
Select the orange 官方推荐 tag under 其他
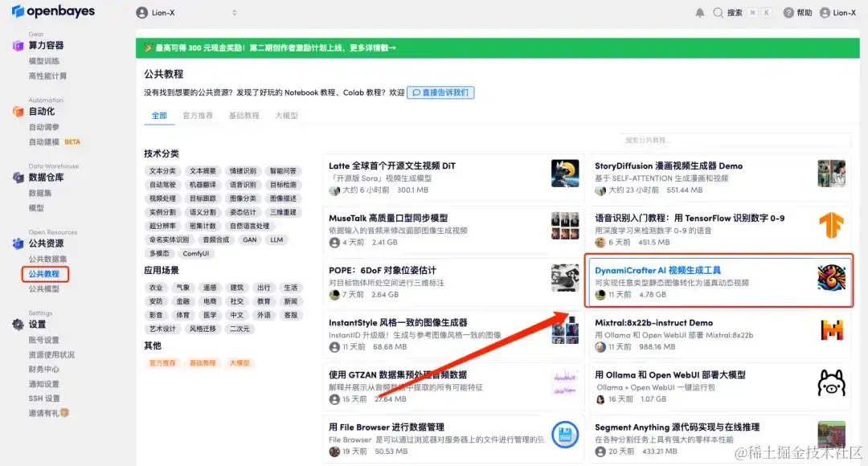(x=162, y=363)
